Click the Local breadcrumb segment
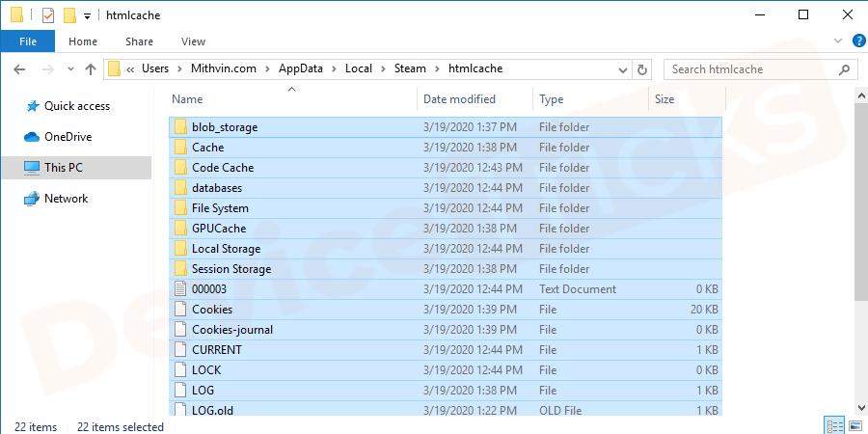This screenshot has height=434, width=868. click(359, 68)
